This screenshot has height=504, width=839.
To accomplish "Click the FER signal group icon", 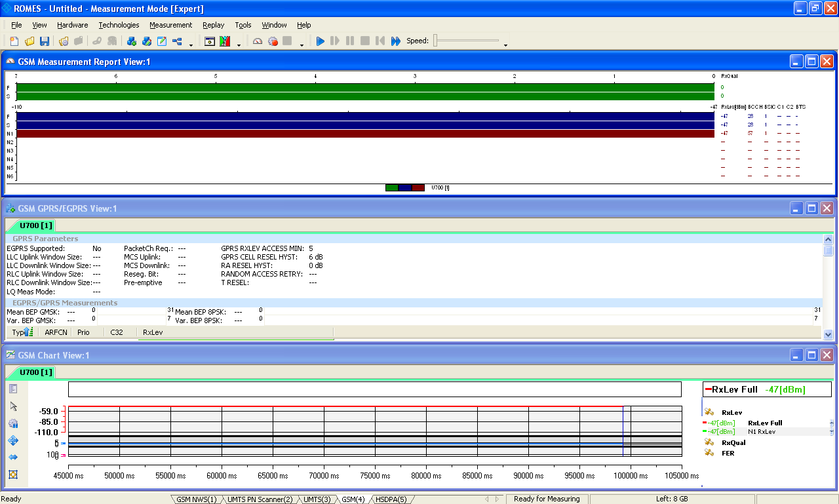I will pos(709,453).
